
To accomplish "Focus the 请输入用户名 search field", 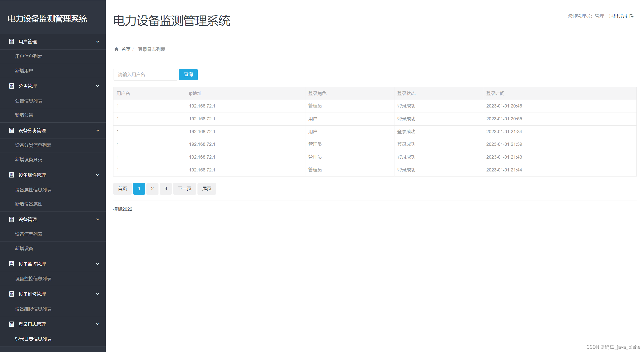I will (x=145, y=75).
